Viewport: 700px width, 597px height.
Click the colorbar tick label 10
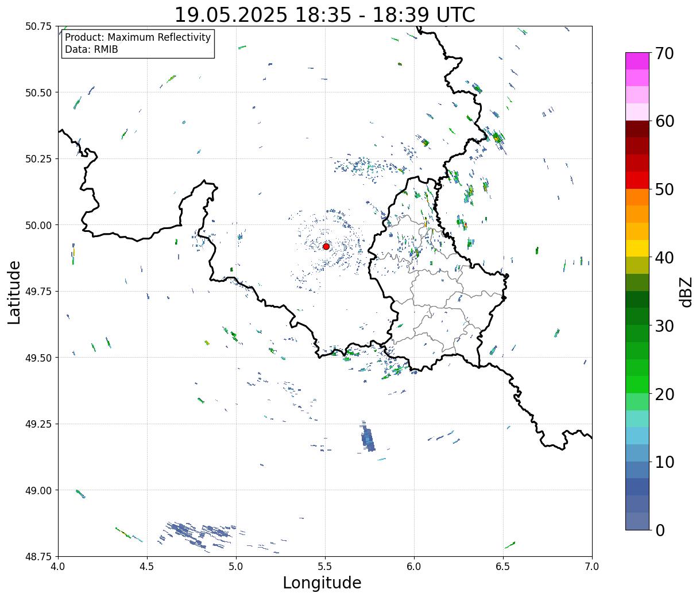click(664, 462)
